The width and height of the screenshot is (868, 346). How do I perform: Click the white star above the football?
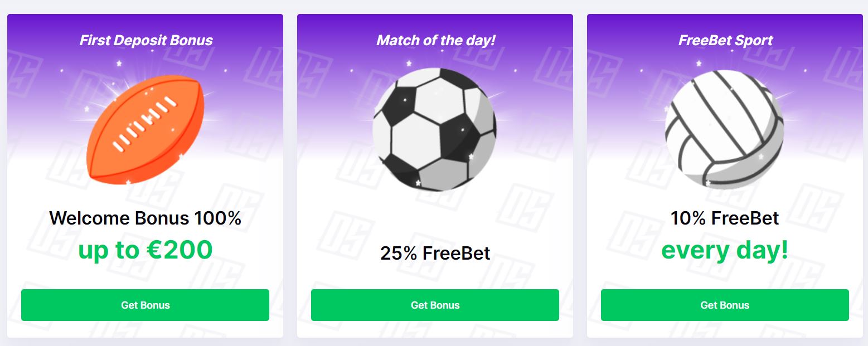(119, 64)
